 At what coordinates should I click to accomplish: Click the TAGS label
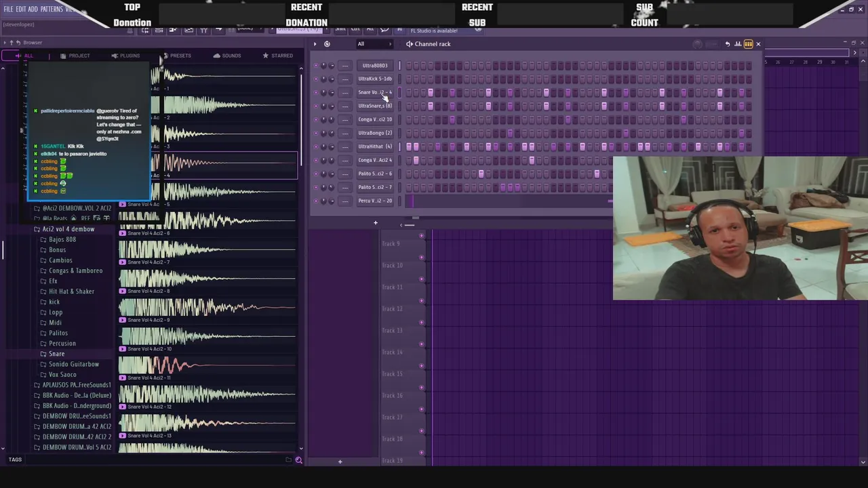click(x=15, y=460)
